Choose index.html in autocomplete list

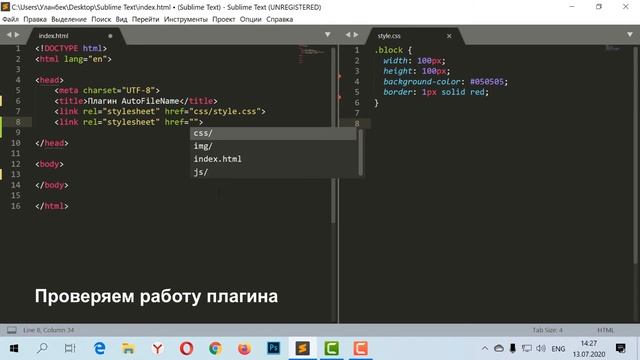[273, 159]
